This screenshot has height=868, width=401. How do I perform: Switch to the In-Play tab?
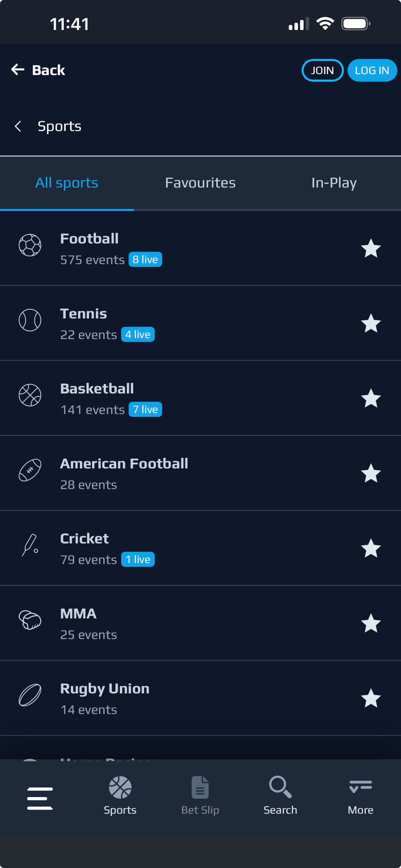pos(334,183)
